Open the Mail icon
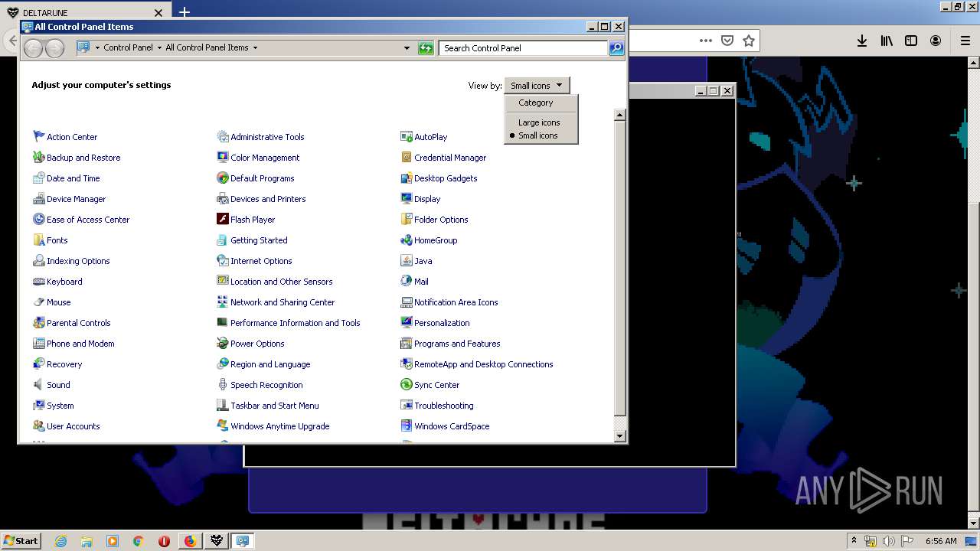This screenshot has width=980, height=551. [407, 281]
